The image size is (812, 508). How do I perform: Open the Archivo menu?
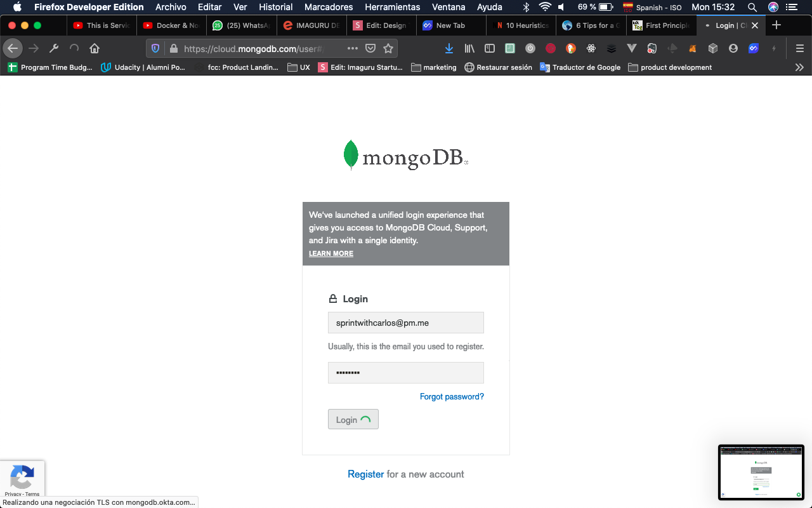point(171,7)
